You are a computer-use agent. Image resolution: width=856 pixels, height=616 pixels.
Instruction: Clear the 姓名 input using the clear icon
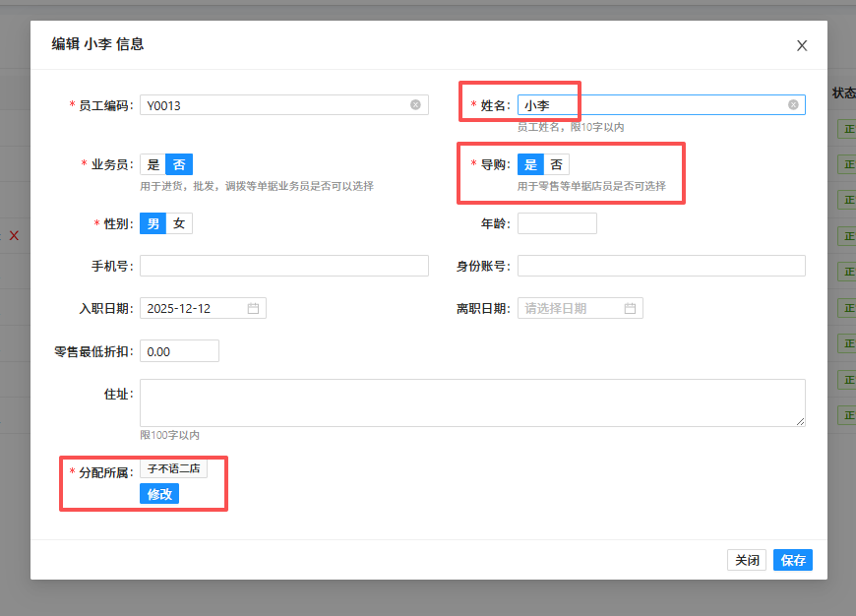coord(792,104)
